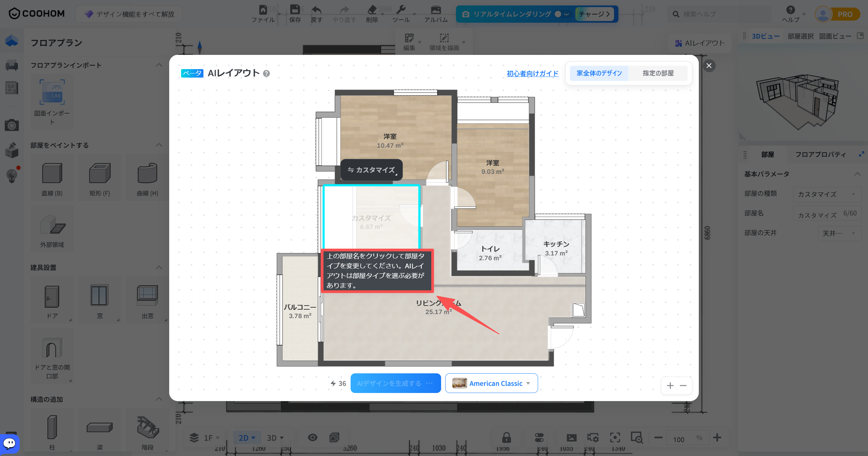Open the アルバム (Album) icon

436,9
